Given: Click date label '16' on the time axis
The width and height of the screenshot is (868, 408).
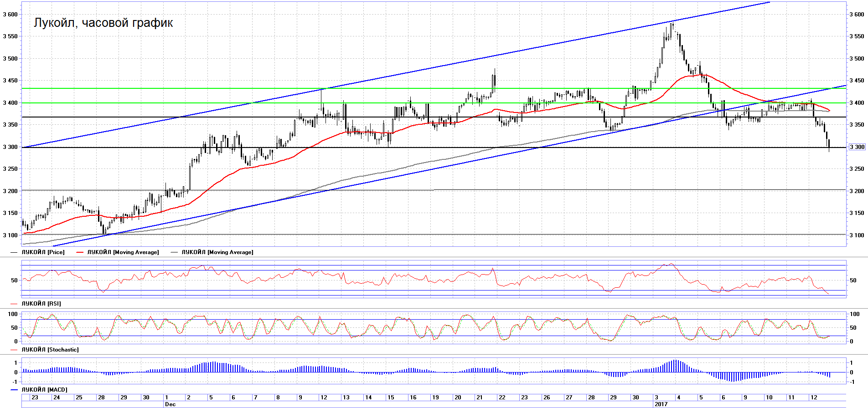Looking at the screenshot, I should coord(413,398).
